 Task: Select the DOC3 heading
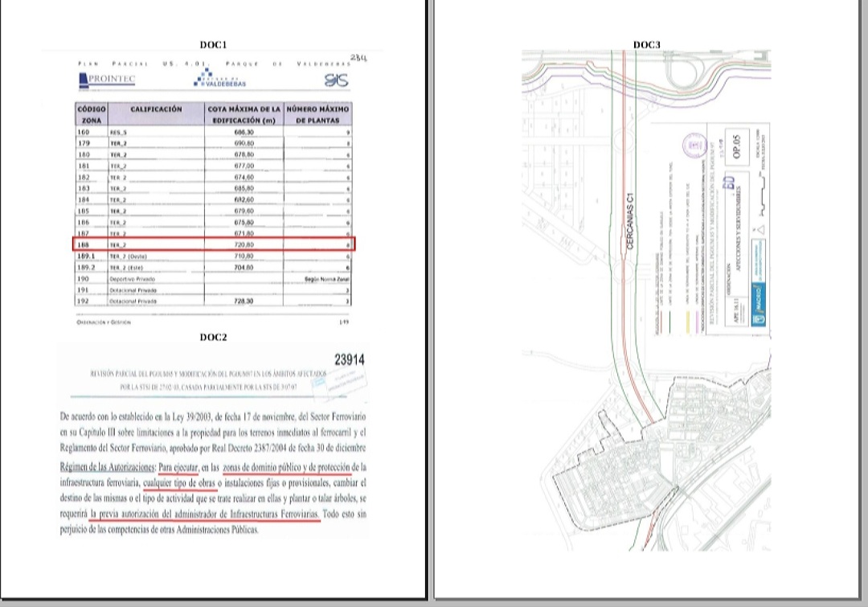[646, 45]
